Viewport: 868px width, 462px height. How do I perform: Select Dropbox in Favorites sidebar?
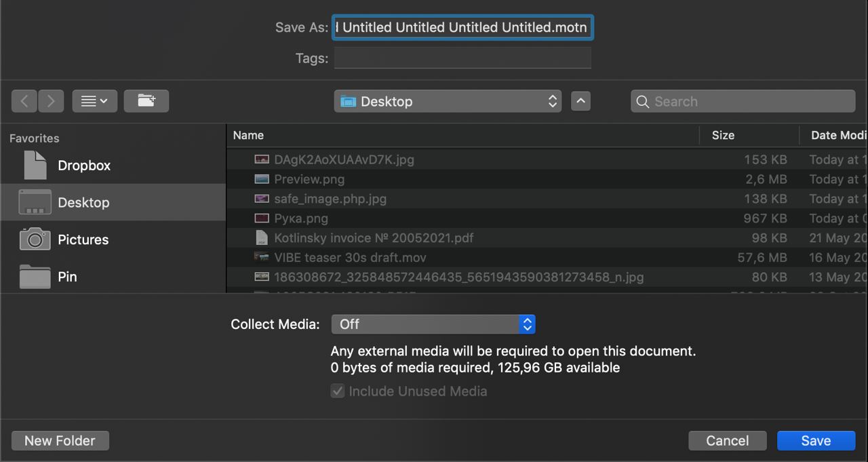(x=83, y=166)
